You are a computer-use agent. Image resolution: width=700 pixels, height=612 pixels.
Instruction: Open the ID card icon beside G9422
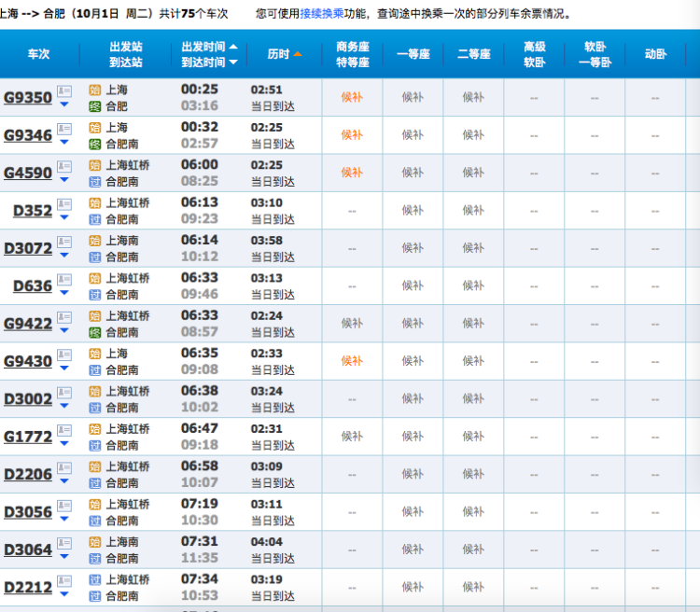63,316
